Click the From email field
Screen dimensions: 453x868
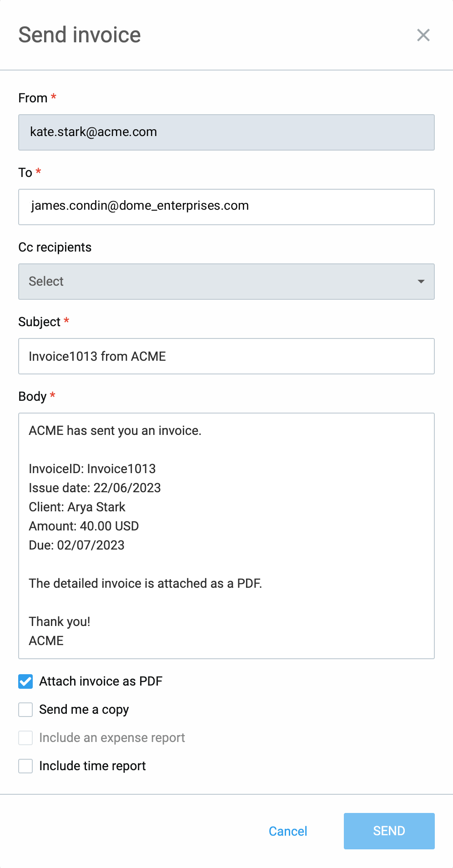pos(226,132)
